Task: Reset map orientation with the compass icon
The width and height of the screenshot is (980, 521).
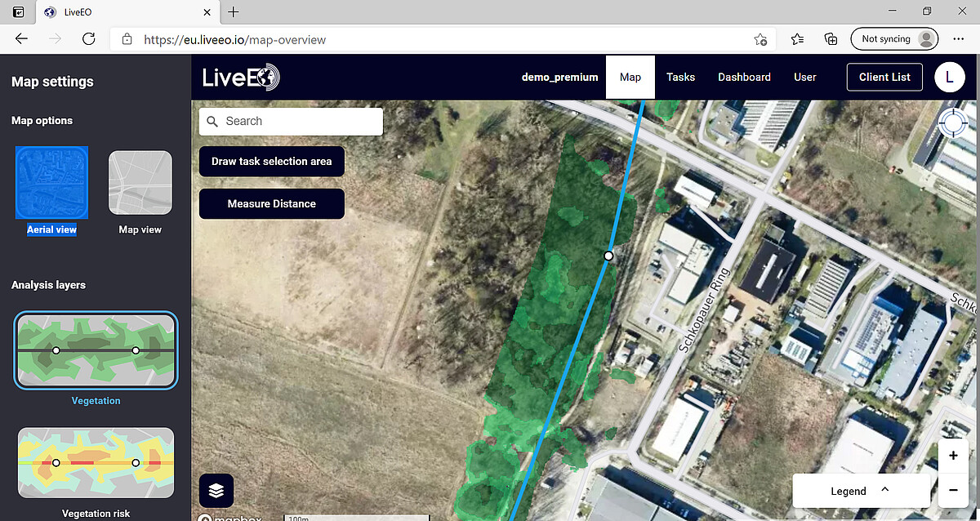Action: [x=953, y=122]
